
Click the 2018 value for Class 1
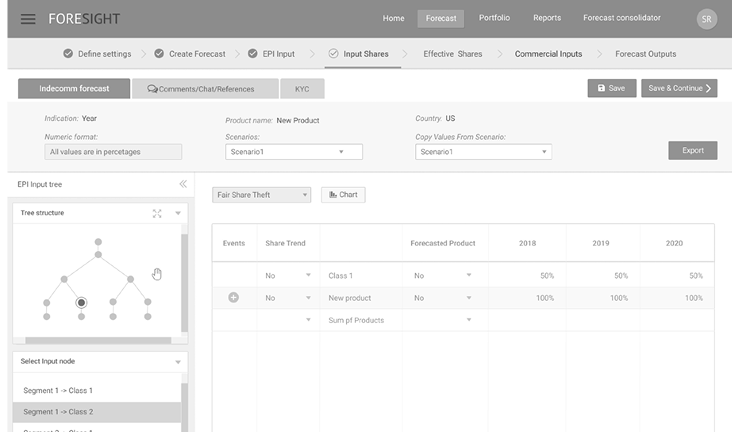[x=547, y=276]
